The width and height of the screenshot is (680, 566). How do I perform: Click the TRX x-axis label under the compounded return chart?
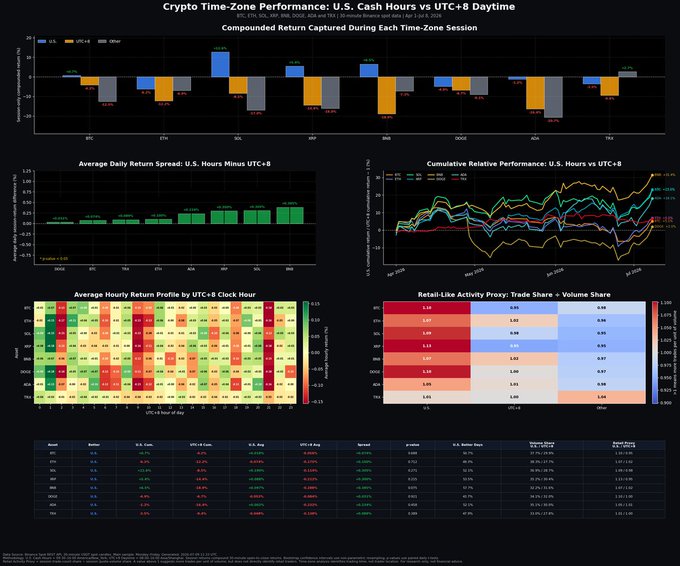pyautogui.click(x=609, y=138)
